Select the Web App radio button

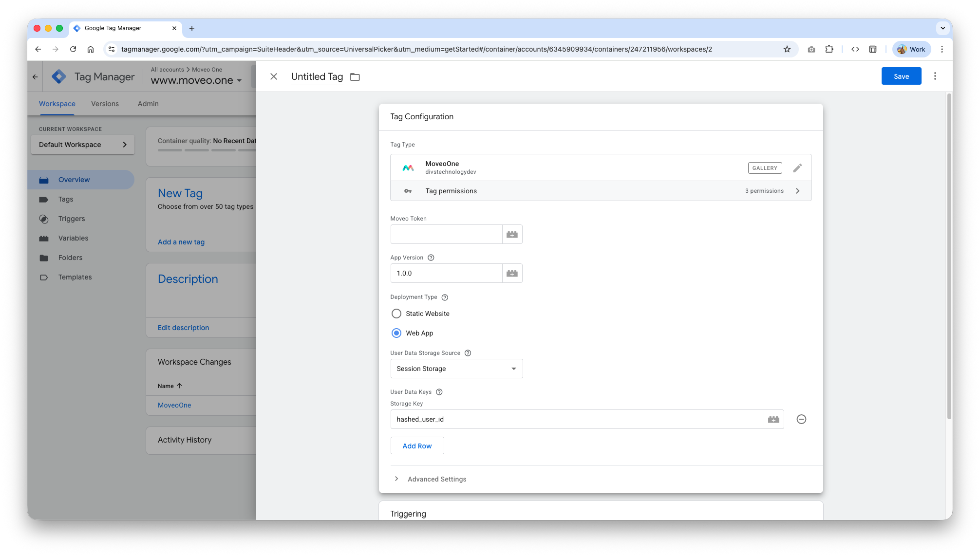click(x=396, y=333)
